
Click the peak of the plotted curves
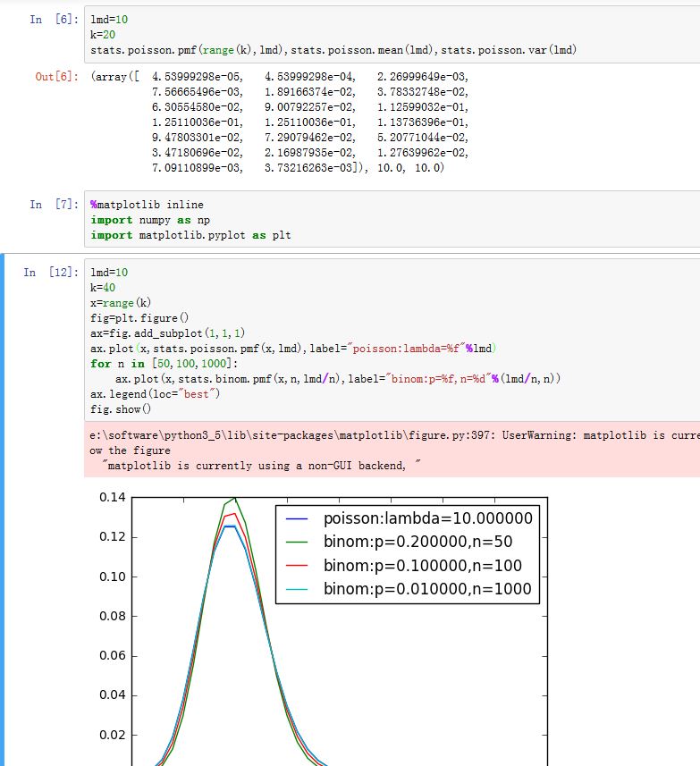coord(233,501)
